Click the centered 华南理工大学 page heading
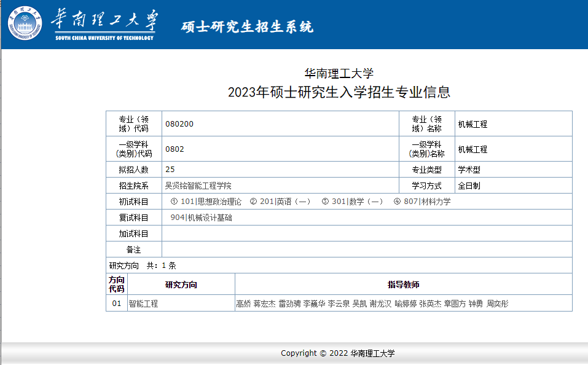The image size is (588, 365). 339,73
